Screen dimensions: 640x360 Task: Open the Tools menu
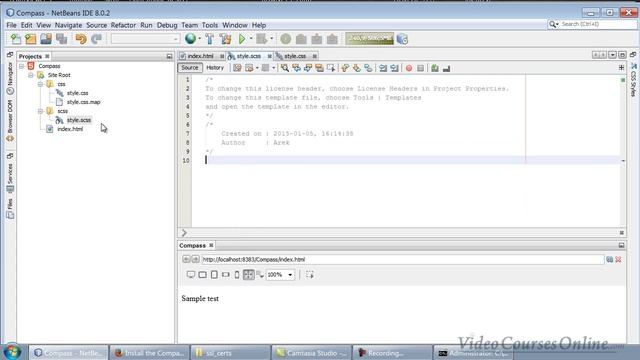210,25
